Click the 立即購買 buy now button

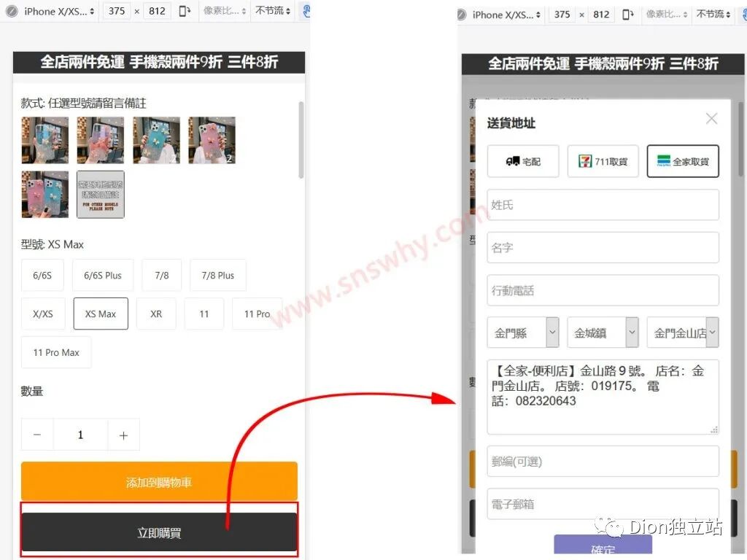(159, 532)
